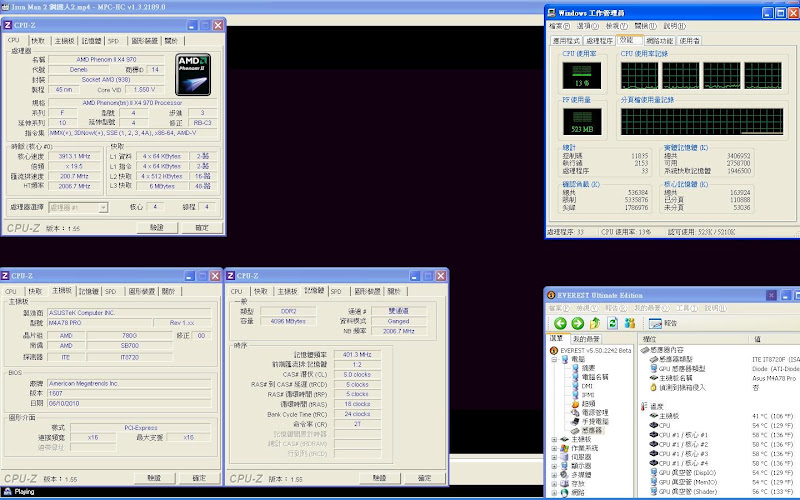Image resolution: width=800 pixels, height=500 pixels.
Task: Click 確定 button in memory CPU-Z window
Action: 424,478
